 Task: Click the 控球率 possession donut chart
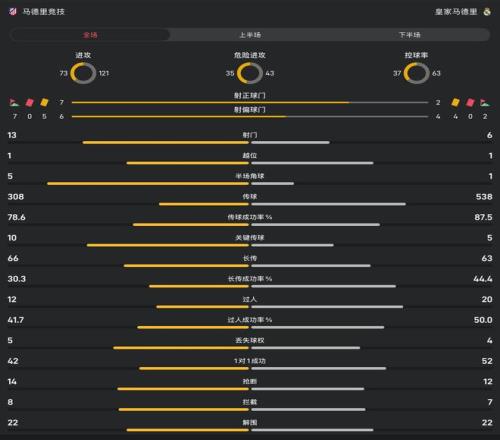pyautogui.click(x=416, y=73)
